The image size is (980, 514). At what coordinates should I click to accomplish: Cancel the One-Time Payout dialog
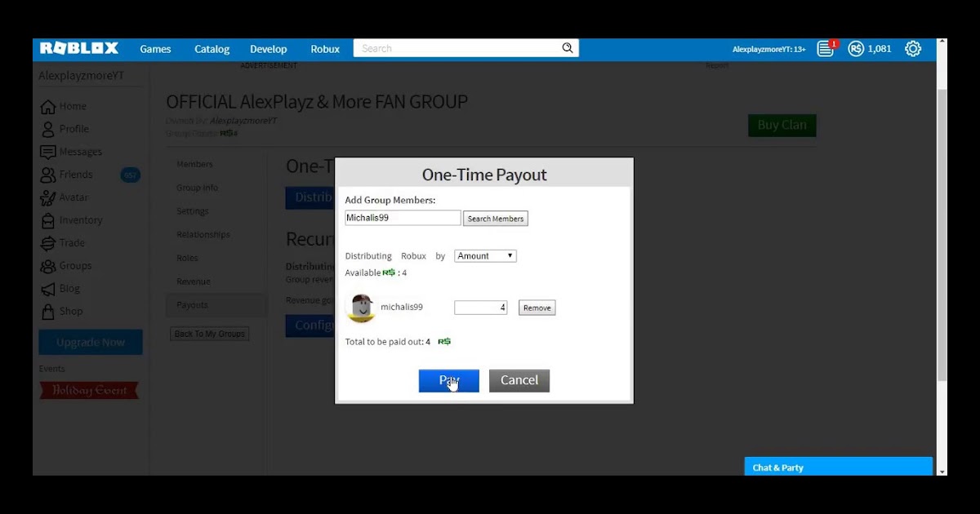coord(519,380)
